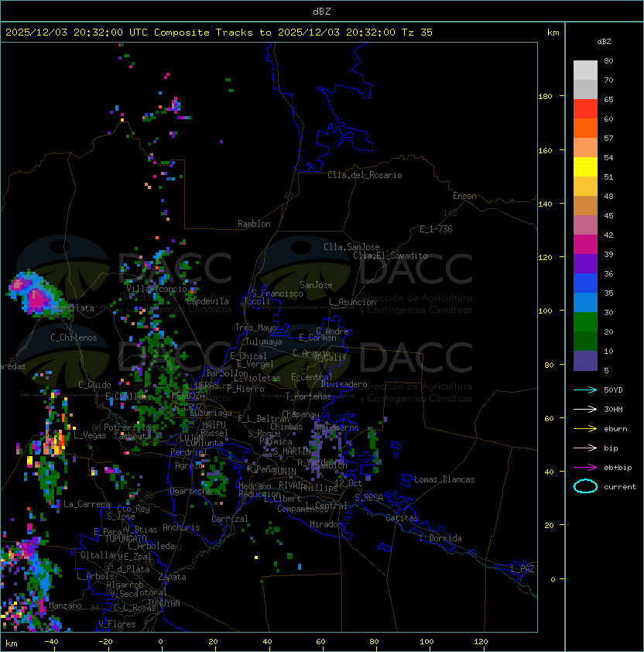Pick the mauve pink swatch in dBZ scale
This screenshot has width=644, height=652.
click(x=585, y=225)
